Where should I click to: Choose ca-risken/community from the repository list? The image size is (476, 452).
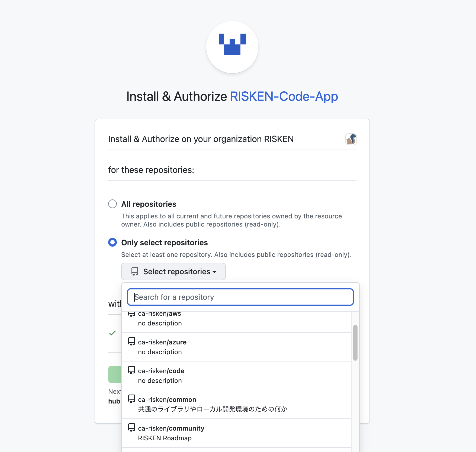pos(236,433)
